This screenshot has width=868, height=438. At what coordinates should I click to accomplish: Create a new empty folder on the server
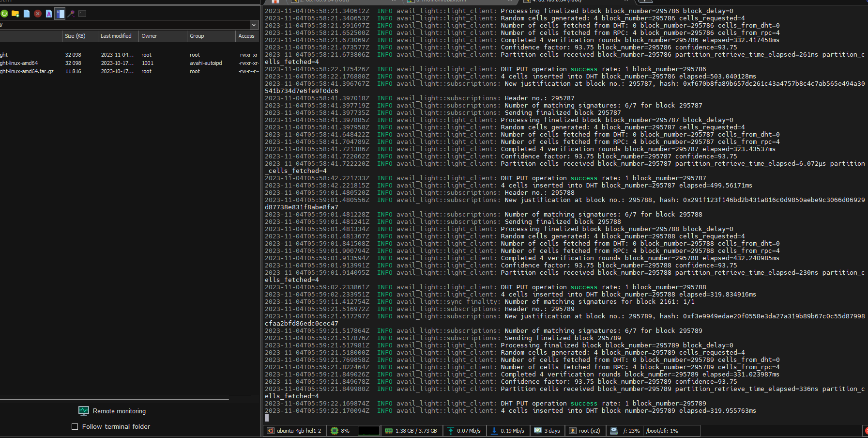(15, 14)
